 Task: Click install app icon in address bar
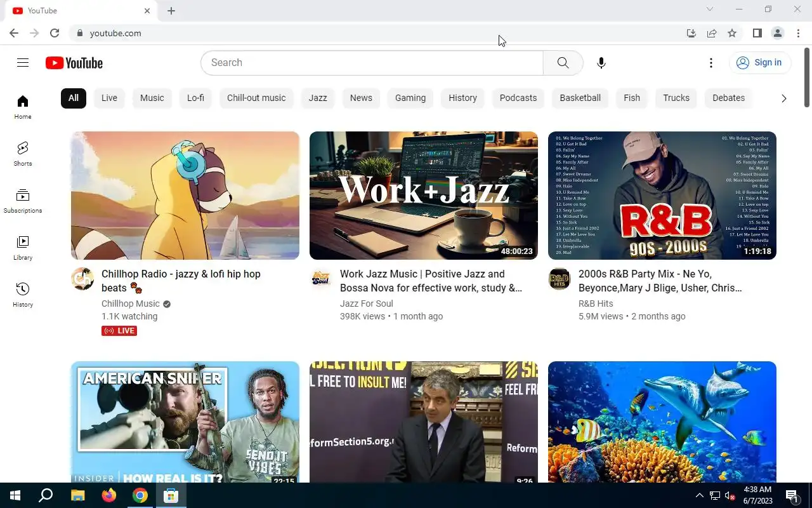pos(691,33)
